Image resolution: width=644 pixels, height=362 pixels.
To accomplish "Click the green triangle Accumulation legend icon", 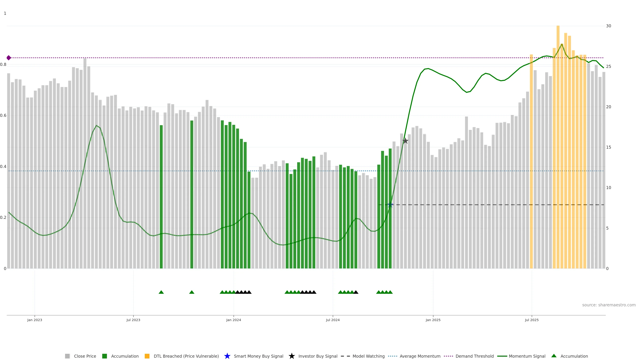I will coord(554,356).
